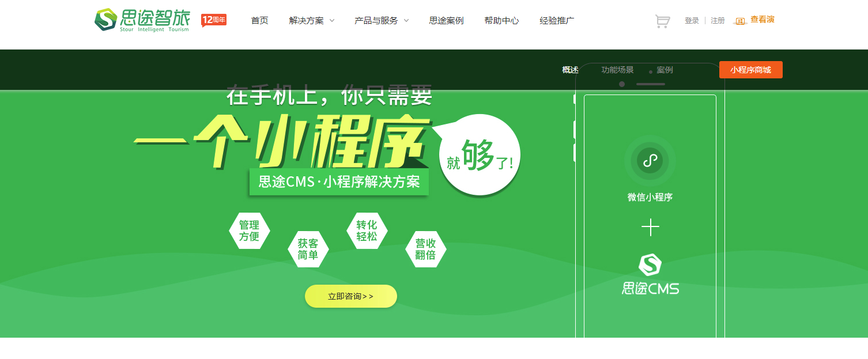Select the 经验推广 menu item
This screenshot has width=868, height=359.
[557, 21]
